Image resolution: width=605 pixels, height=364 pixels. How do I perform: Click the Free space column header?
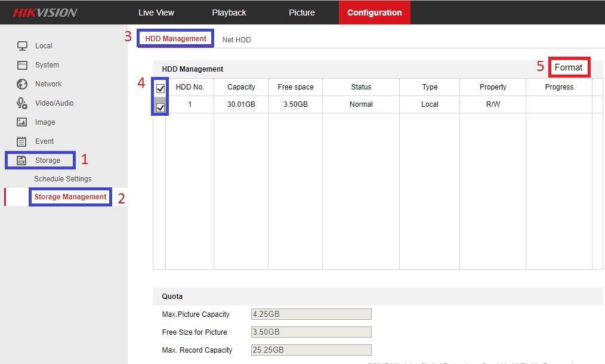(295, 87)
